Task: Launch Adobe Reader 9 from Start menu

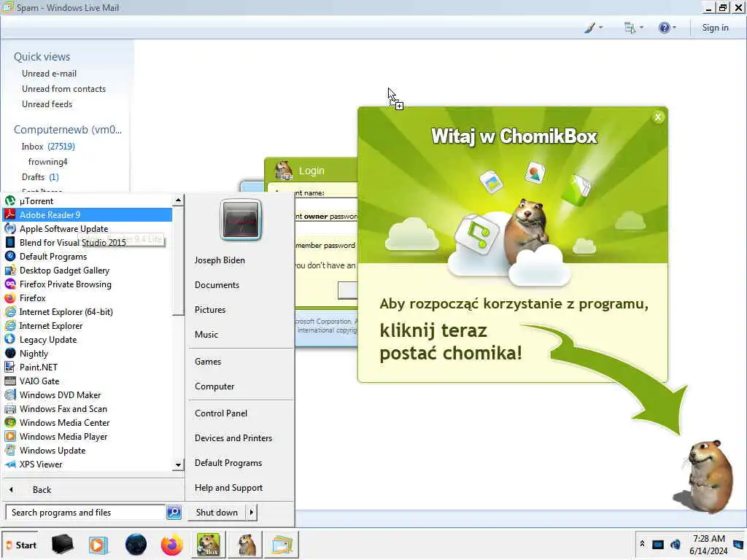Action: tap(88, 215)
